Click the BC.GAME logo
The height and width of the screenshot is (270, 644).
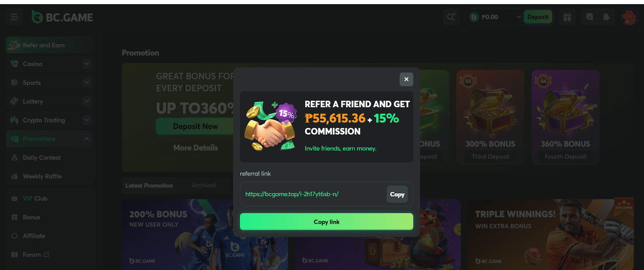pos(62,17)
